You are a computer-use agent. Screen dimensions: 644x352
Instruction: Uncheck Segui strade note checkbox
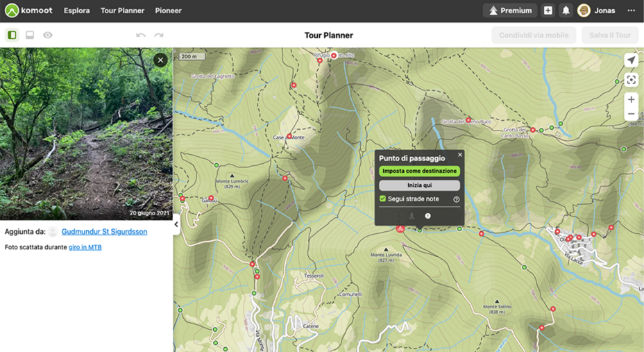[x=383, y=199]
